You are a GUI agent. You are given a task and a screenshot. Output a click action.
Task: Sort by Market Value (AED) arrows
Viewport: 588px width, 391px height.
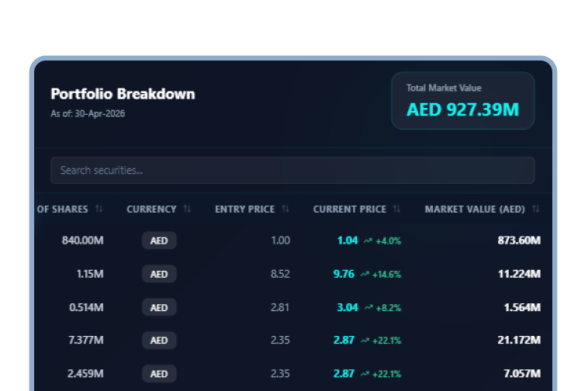click(536, 209)
